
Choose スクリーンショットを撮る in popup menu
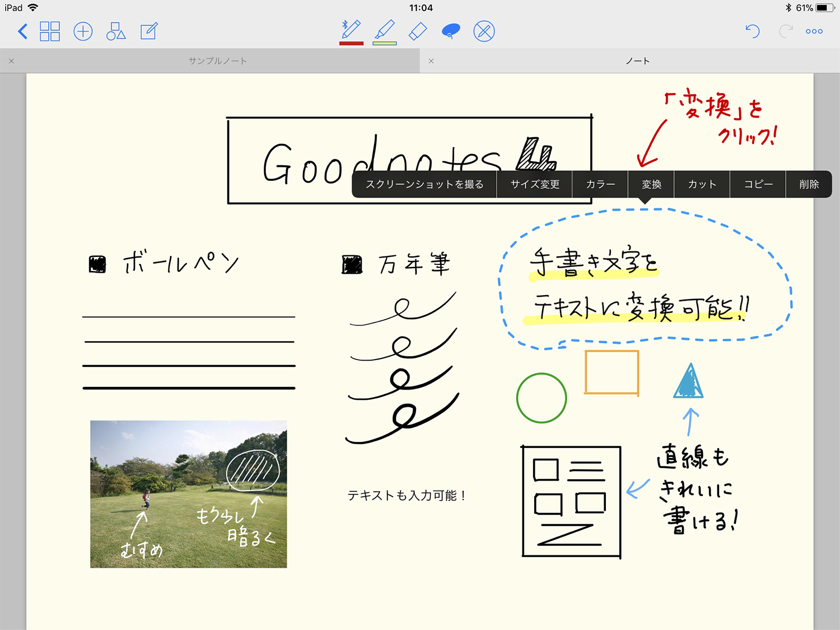pyautogui.click(x=424, y=184)
